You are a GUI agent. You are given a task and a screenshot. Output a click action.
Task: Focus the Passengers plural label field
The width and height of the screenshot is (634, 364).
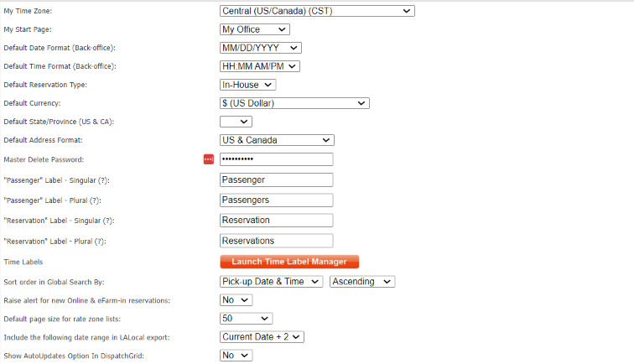(277, 200)
